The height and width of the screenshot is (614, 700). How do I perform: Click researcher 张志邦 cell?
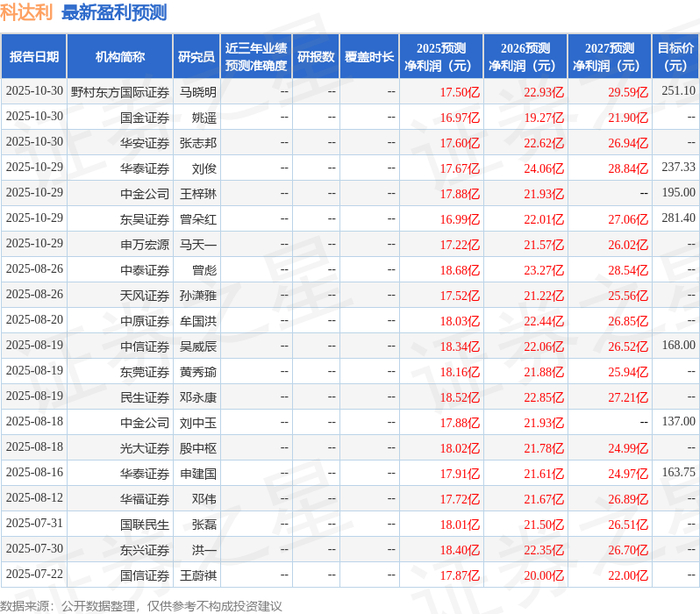pos(198,143)
